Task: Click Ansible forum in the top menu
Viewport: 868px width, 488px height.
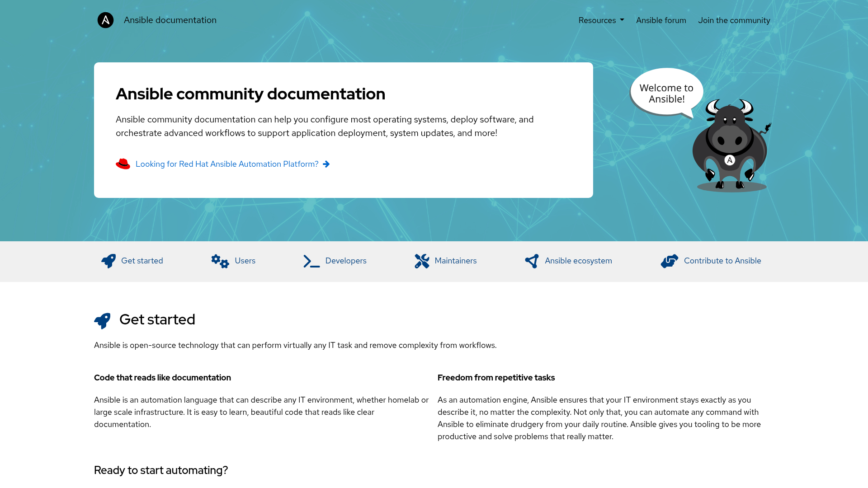Action: 661,20
